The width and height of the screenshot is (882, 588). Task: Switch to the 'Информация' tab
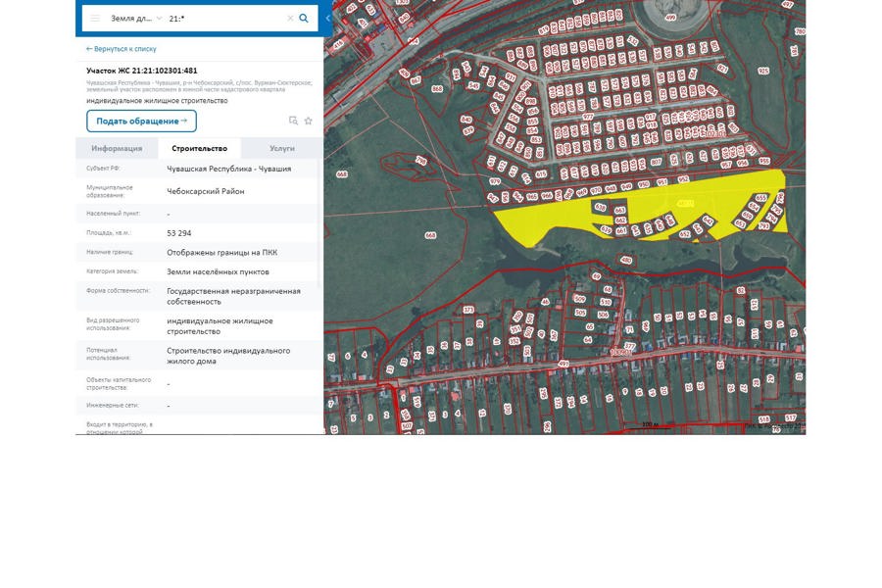pyautogui.click(x=117, y=149)
